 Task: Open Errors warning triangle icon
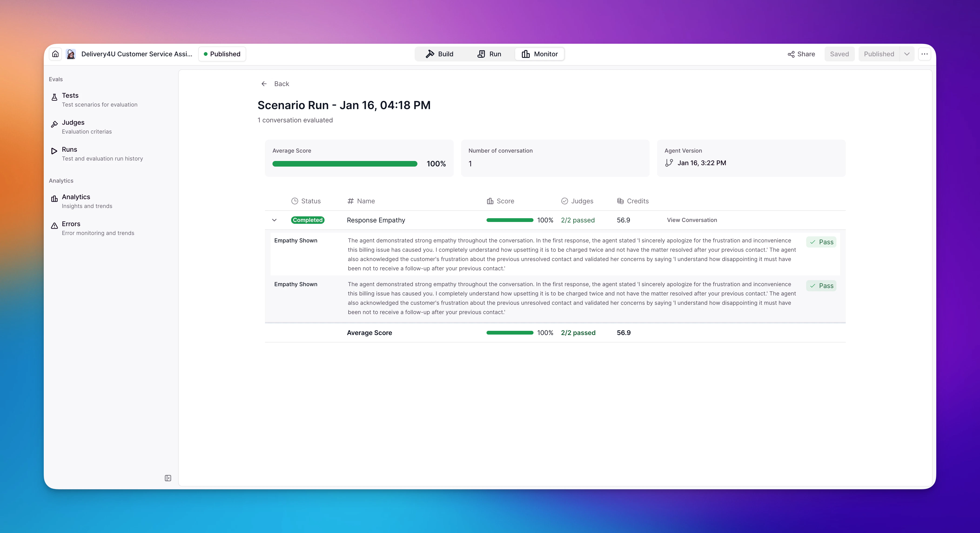coord(54,226)
